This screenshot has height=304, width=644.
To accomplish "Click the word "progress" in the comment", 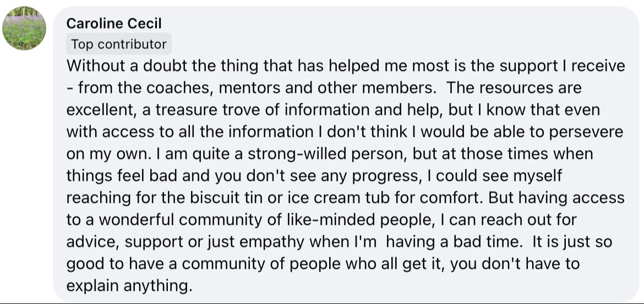I will pos(381,176).
